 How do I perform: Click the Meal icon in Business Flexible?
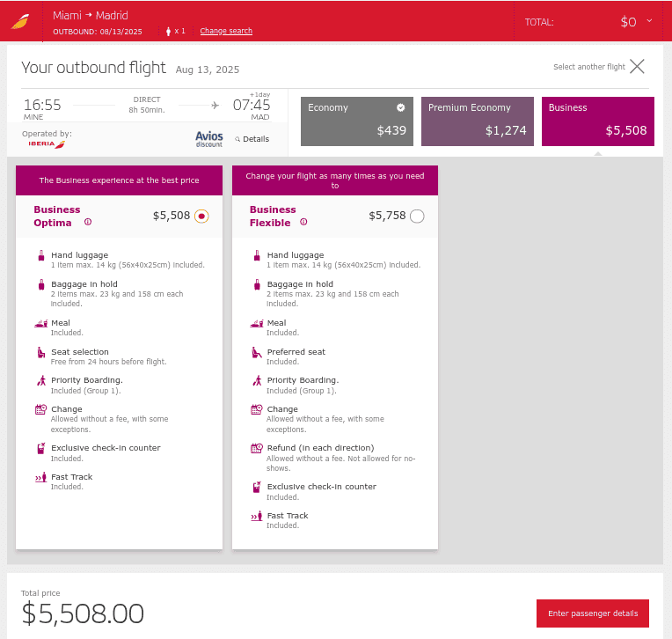tap(256, 323)
